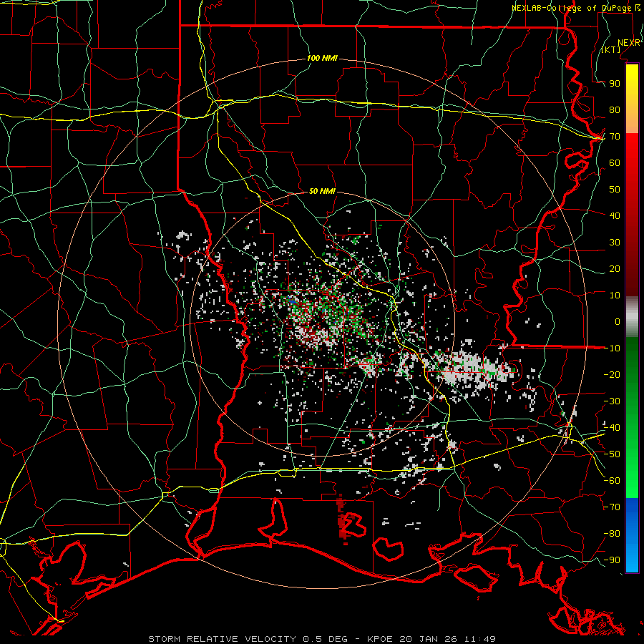Click the 50 value on the velocity scale
This screenshot has height=644, width=644.
pos(615,190)
